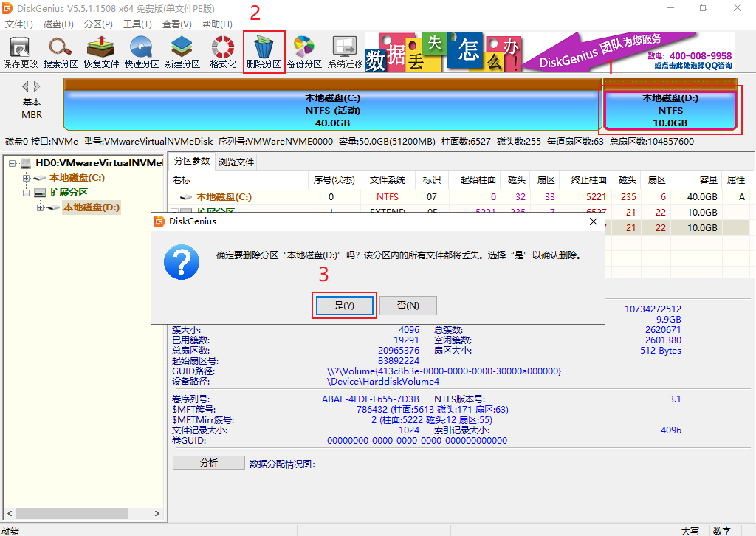
Task: Click the 就绪 status bar text
Action: (10, 531)
